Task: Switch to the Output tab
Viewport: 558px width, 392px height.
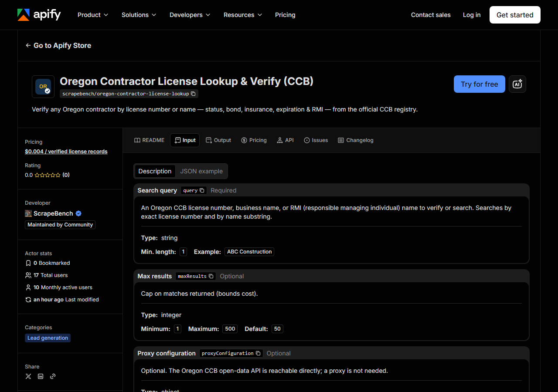Action: pyautogui.click(x=218, y=140)
